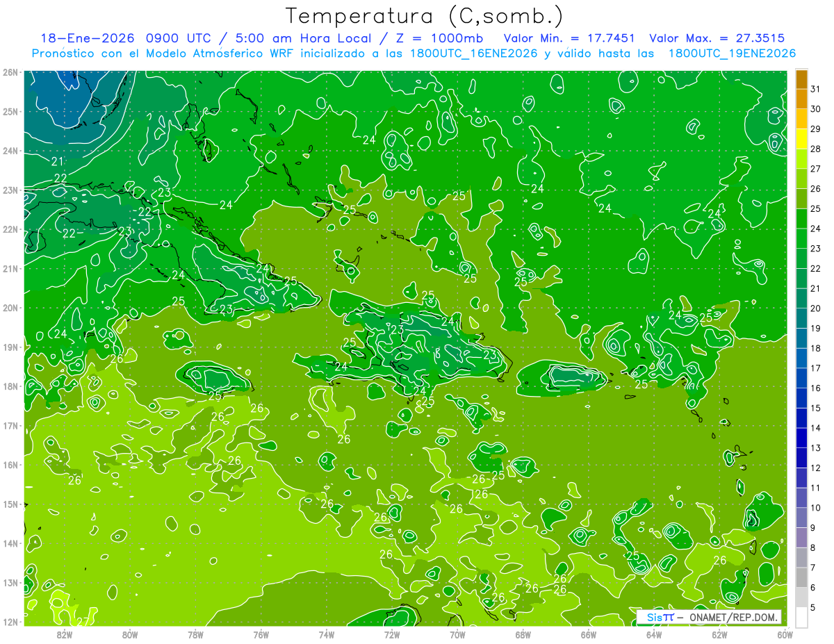Viewport: 834px width, 644px height.
Task: Click the "Temperatura (C,somb.)" chart title
Action: click(425, 16)
